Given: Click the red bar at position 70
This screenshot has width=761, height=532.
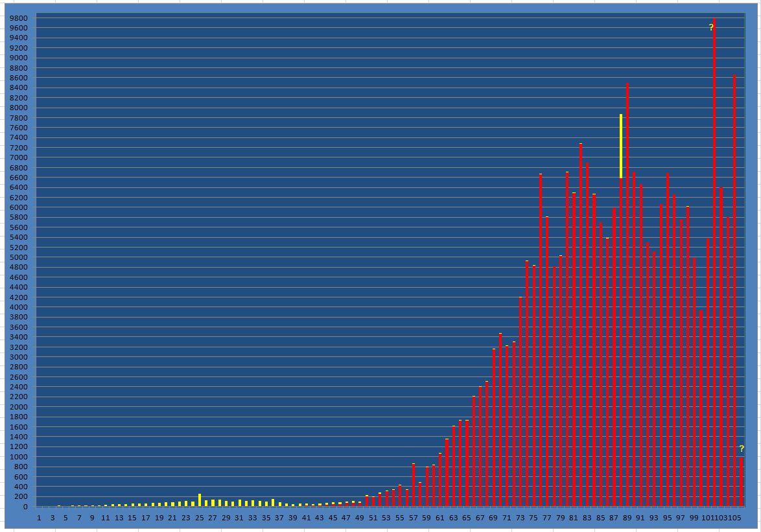Looking at the screenshot, I should point(500,420).
